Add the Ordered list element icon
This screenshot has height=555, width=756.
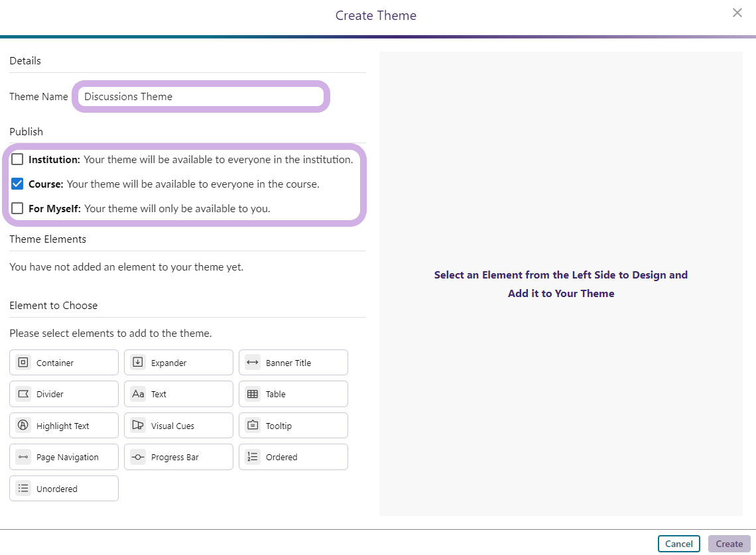[253, 457]
